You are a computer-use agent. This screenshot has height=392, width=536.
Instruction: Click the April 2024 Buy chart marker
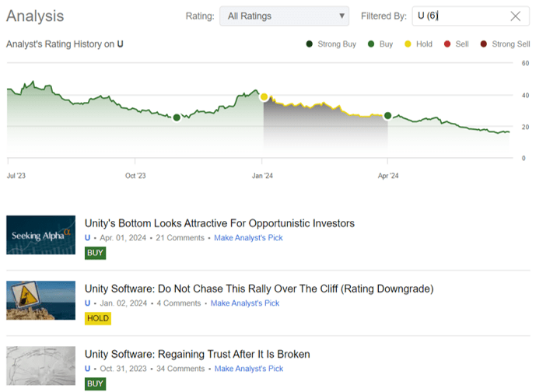coord(388,116)
